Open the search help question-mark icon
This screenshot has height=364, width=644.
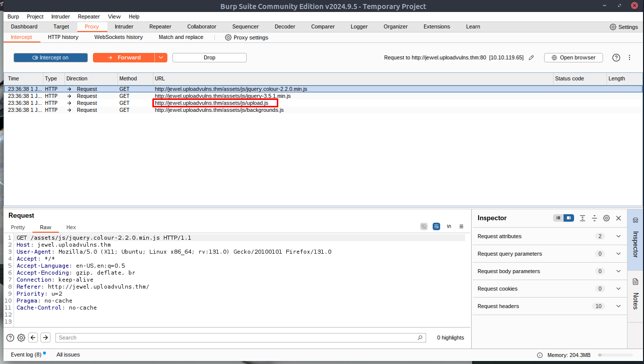coord(10,338)
